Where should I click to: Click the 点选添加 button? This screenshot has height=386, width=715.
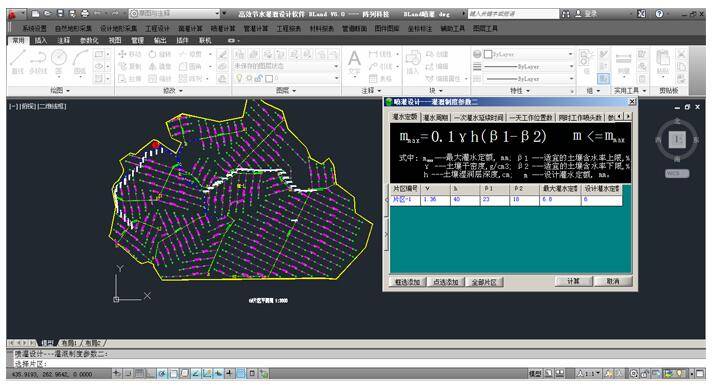coord(446,282)
